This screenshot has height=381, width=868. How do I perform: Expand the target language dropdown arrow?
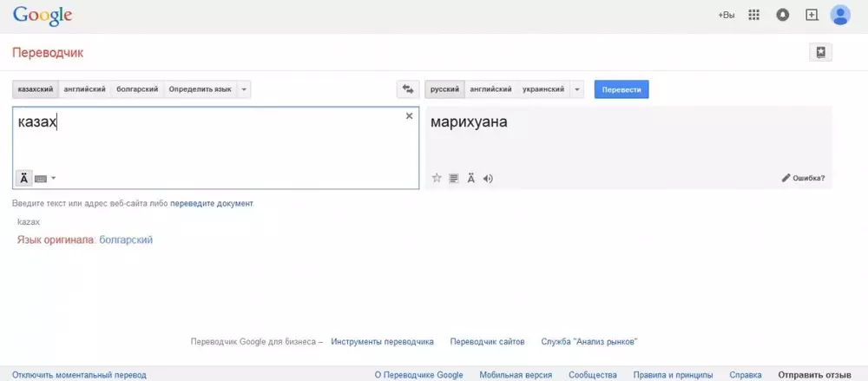(577, 89)
